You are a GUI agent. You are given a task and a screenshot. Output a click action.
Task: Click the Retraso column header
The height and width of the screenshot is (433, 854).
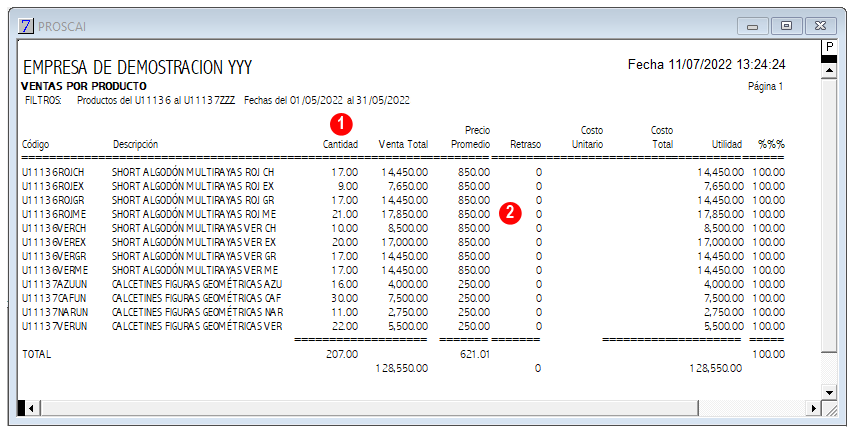526,144
